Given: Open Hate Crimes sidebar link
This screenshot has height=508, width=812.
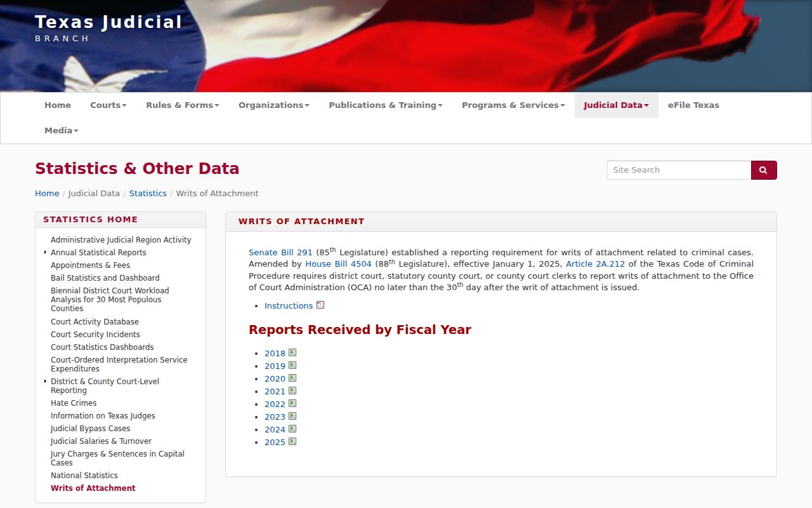Looking at the screenshot, I should click(74, 403).
